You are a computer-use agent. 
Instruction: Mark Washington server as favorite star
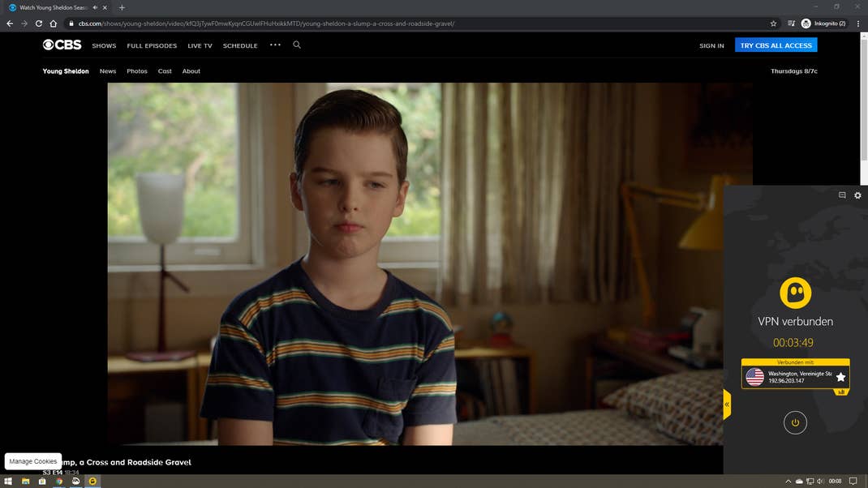[x=840, y=377]
